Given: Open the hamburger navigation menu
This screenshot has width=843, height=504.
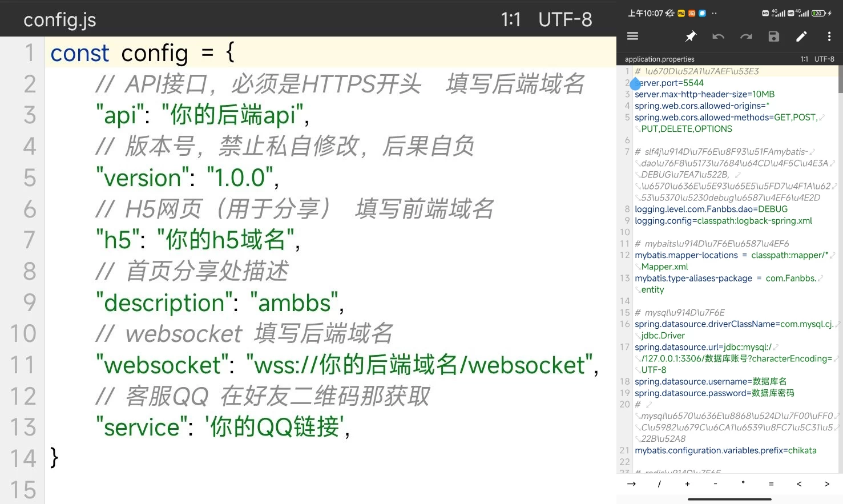Looking at the screenshot, I should click(x=632, y=37).
